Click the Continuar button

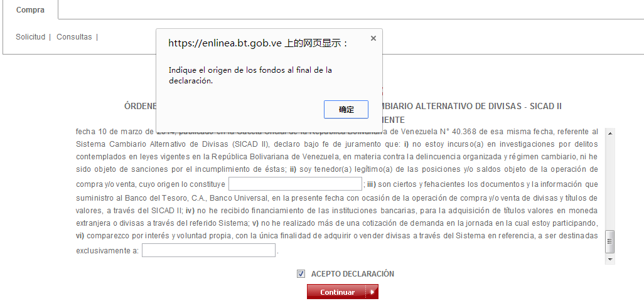click(x=343, y=292)
